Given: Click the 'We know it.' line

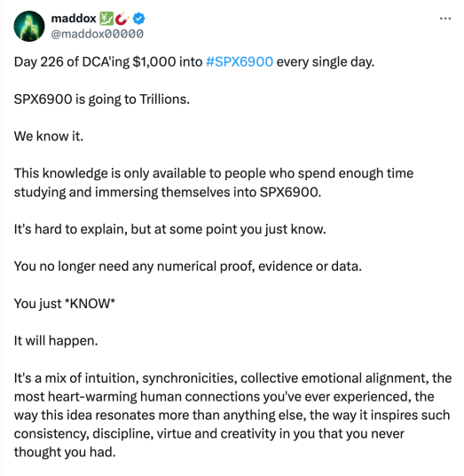Looking at the screenshot, I should 49,136.
